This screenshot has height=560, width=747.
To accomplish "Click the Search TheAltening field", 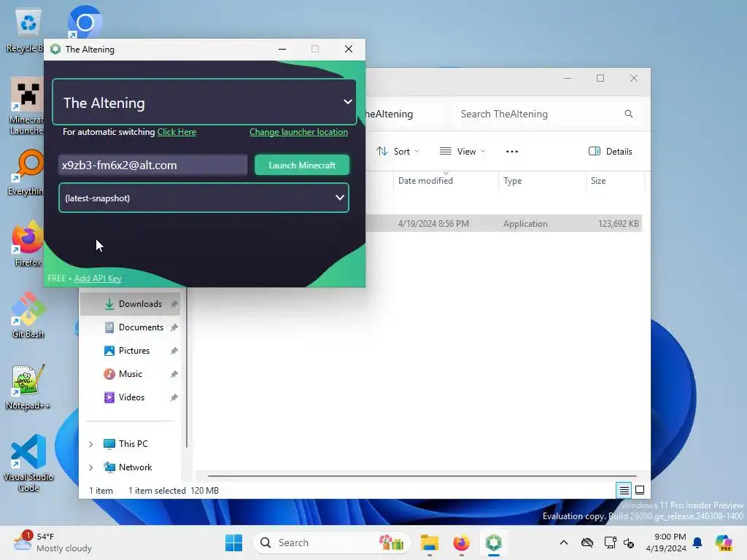I will (546, 114).
